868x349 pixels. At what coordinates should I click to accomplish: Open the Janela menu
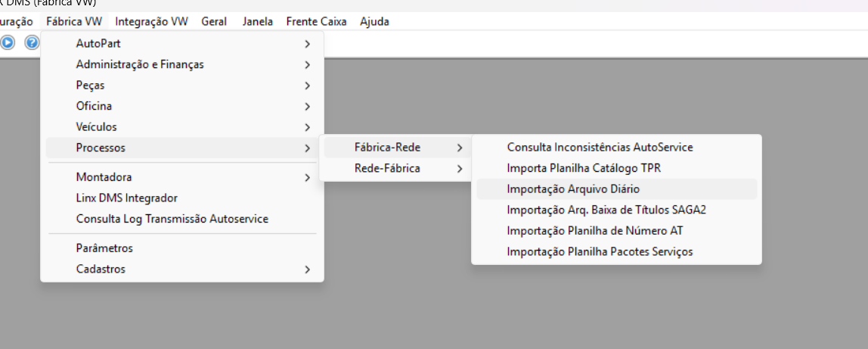(258, 22)
